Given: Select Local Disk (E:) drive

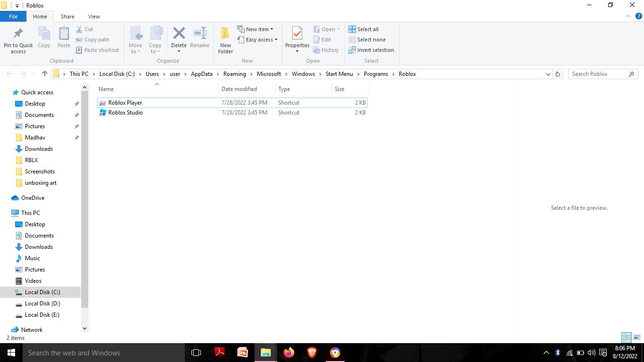Looking at the screenshot, I should click(42, 315).
